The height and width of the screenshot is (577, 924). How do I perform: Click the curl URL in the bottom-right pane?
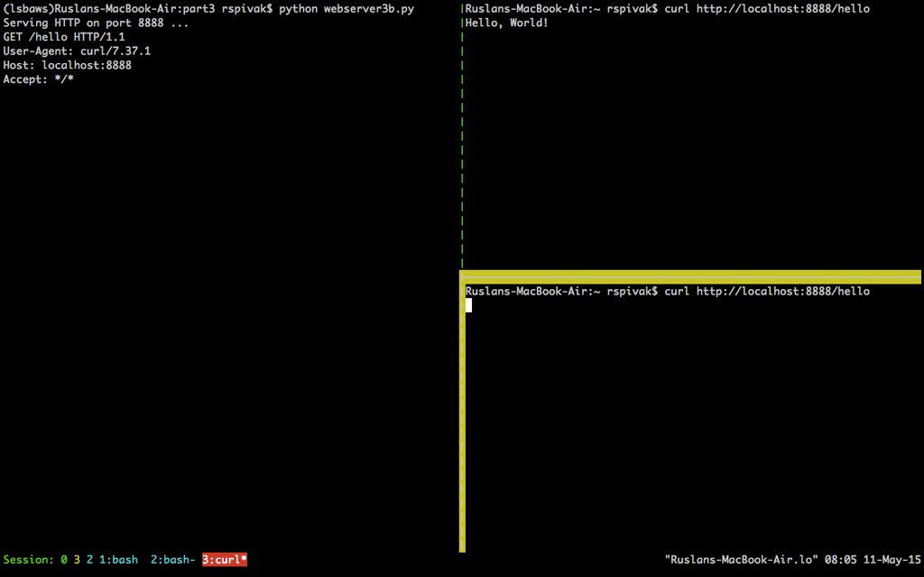(783, 292)
